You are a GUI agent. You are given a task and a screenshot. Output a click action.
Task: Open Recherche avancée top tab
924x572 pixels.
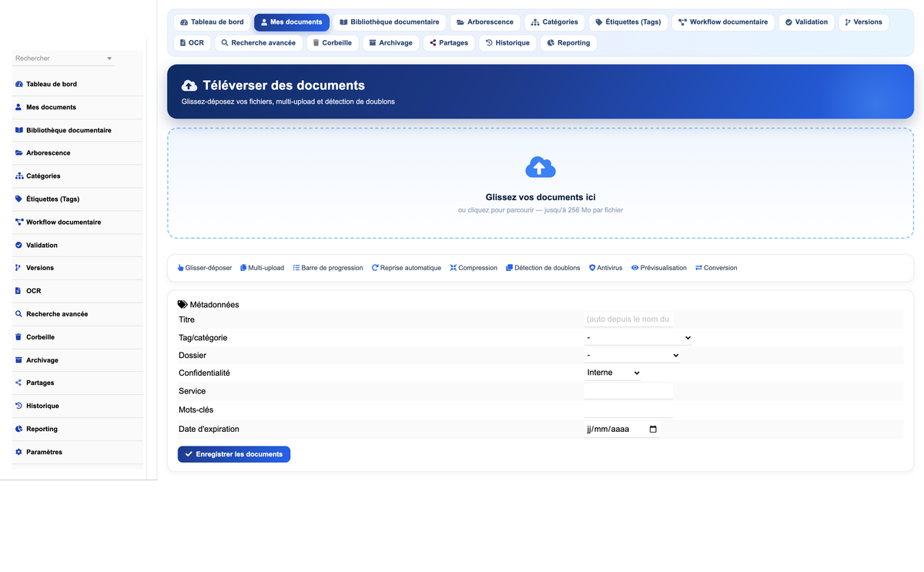point(259,43)
